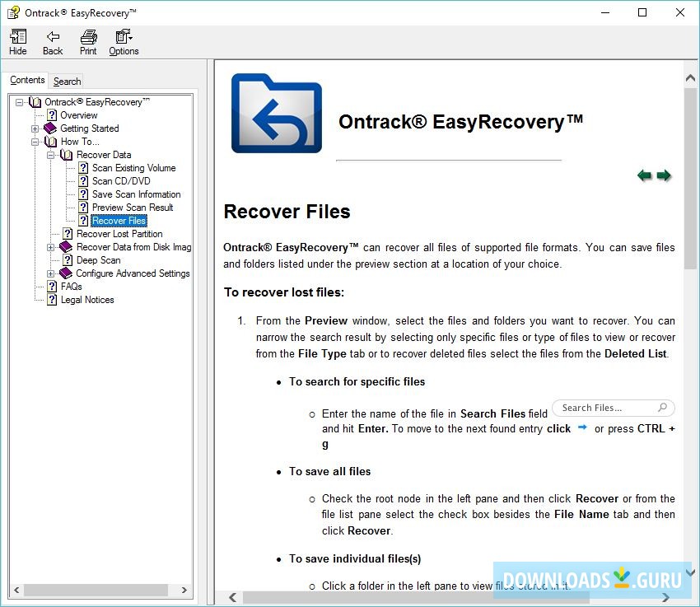Open the Scan CD/DVD topic
Screen dimensions: 700x607
pyautogui.click(x=121, y=181)
